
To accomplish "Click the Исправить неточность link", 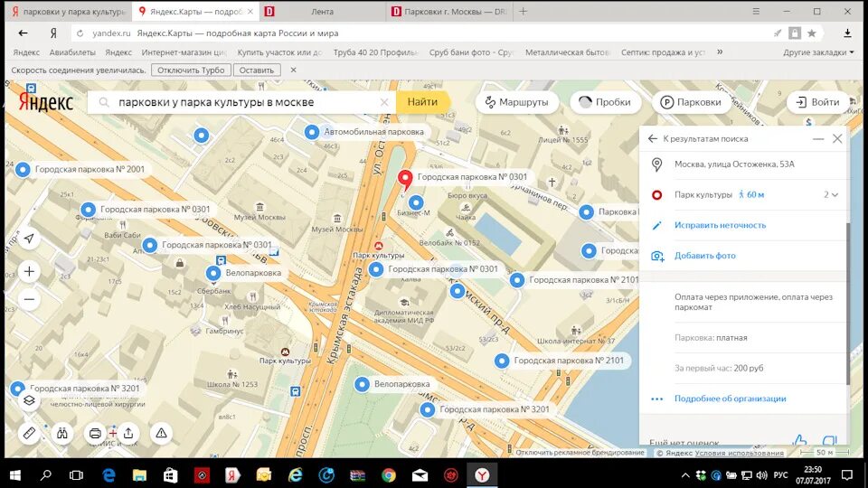I will (x=720, y=225).
